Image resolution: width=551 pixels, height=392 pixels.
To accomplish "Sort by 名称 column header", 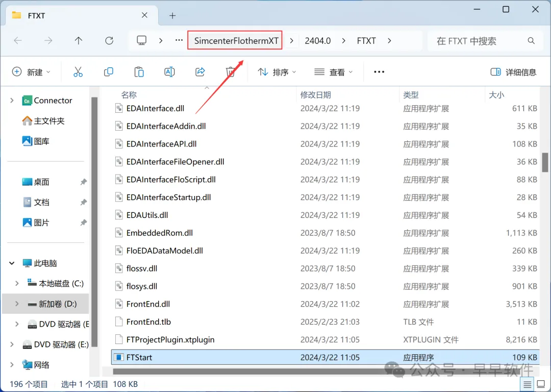I will coord(129,94).
